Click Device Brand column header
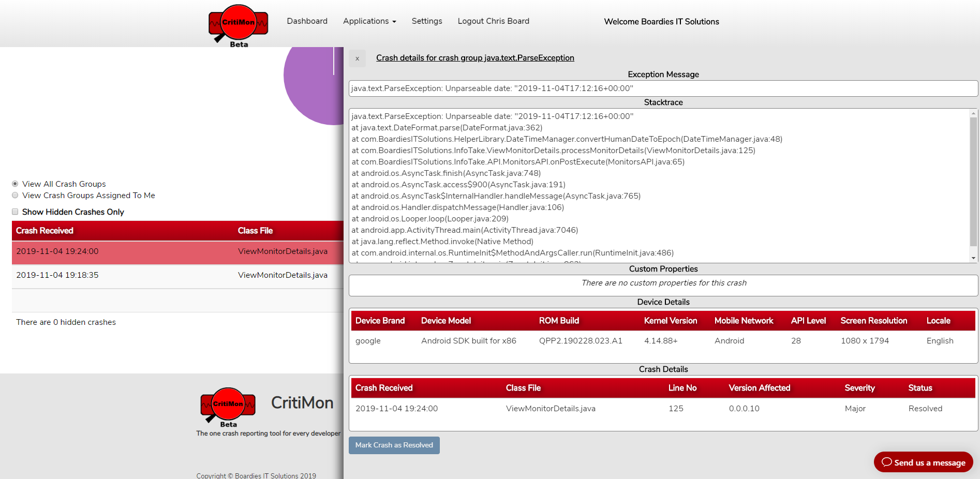Viewport: 980px width, 479px height. pos(380,321)
